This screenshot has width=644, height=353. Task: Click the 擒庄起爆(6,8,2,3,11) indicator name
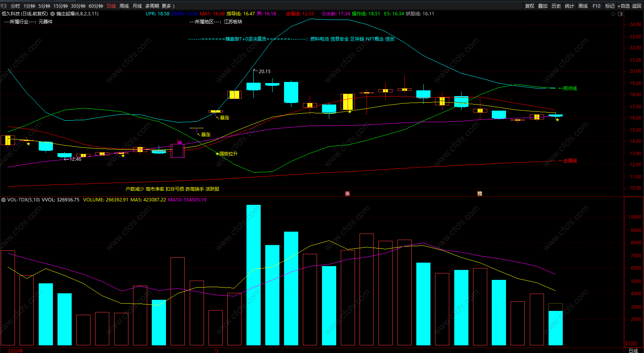[x=77, y=14]
